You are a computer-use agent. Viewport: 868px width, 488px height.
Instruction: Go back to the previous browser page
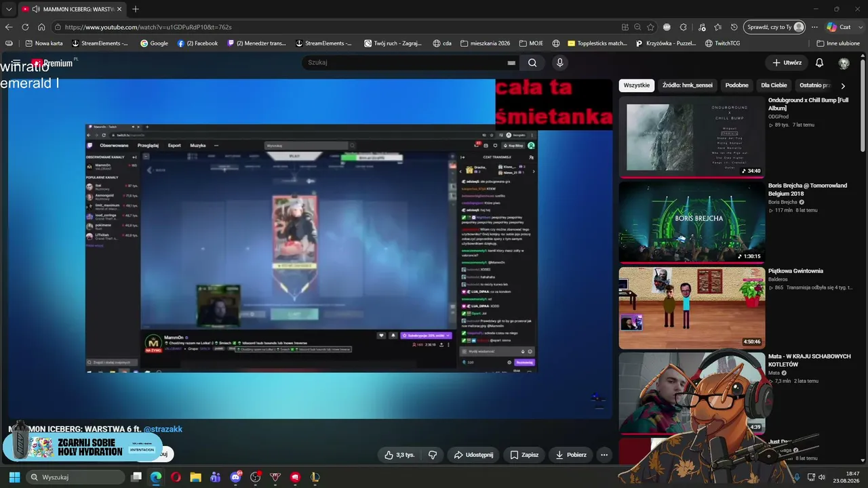tap(9, 27)
